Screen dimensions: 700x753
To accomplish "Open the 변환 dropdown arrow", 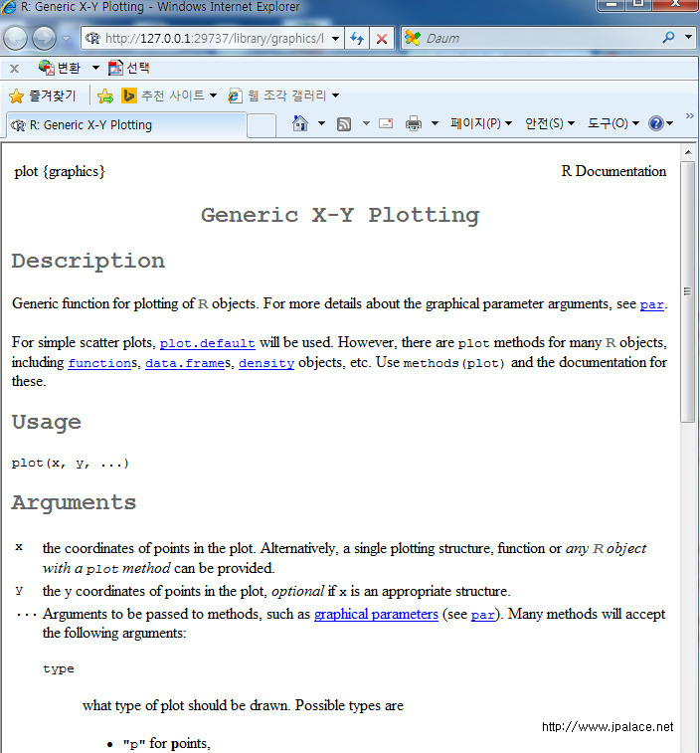I will [95, 68].
